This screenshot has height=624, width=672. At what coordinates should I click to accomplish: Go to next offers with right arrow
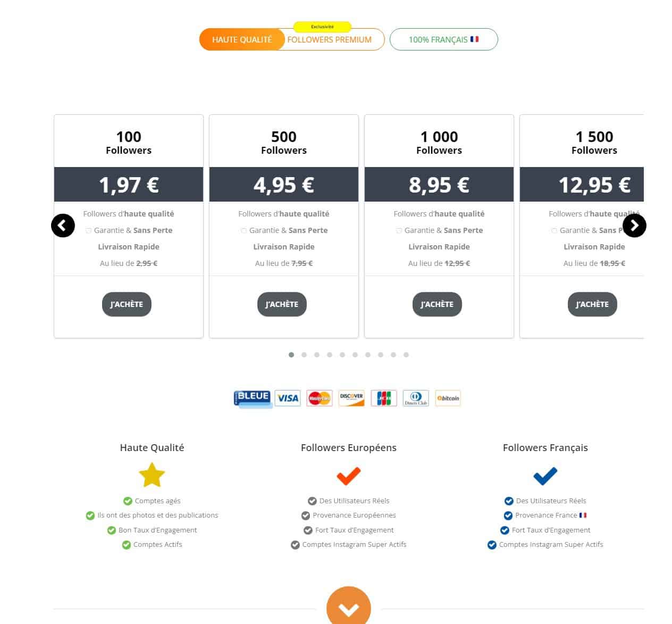[634, 226]
